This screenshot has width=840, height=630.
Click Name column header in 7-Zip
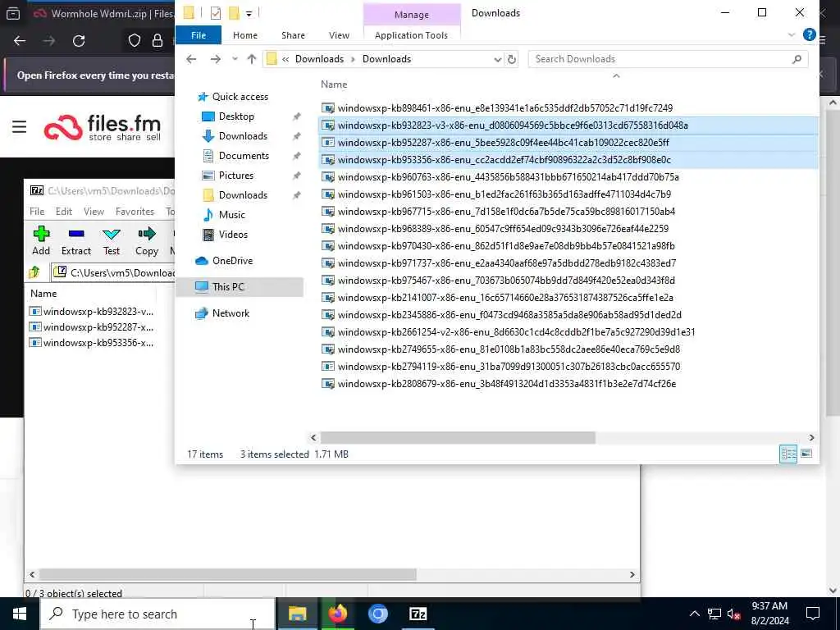point(43,293)
